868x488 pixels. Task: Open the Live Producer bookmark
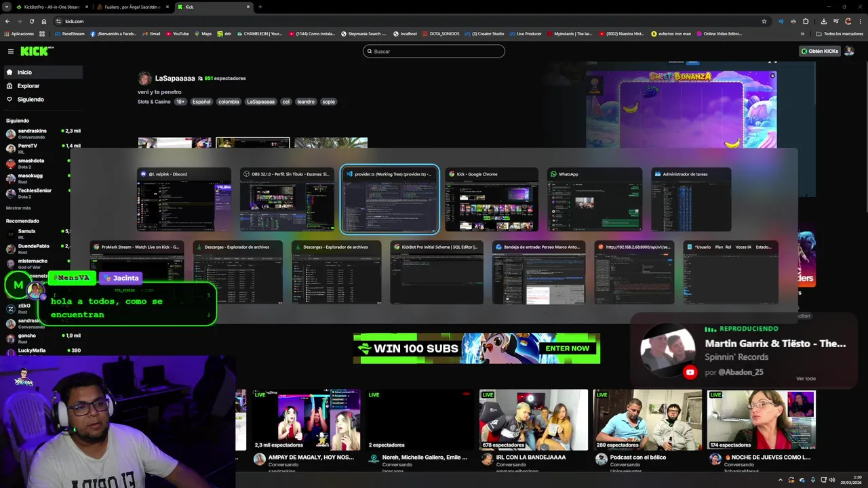(x=525, y=33)
